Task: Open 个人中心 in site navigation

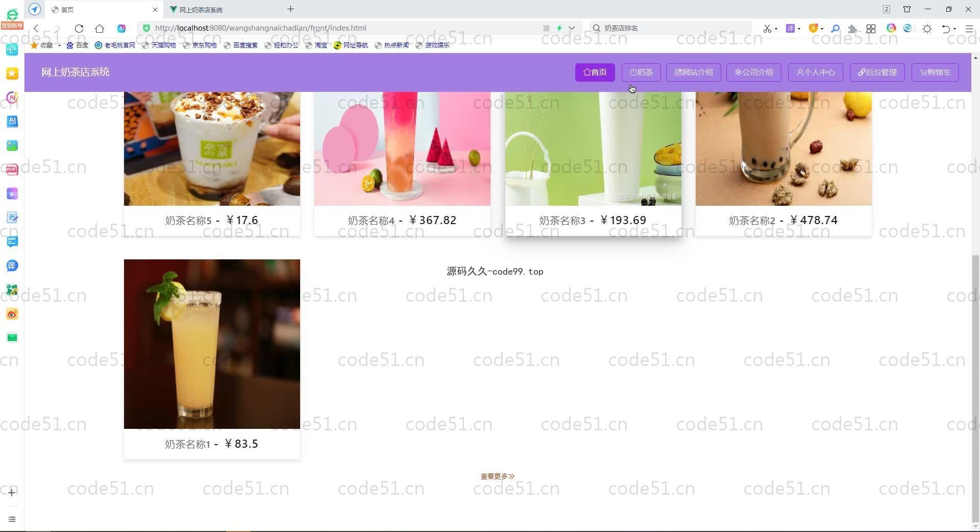Action: [x=816, y=72]
